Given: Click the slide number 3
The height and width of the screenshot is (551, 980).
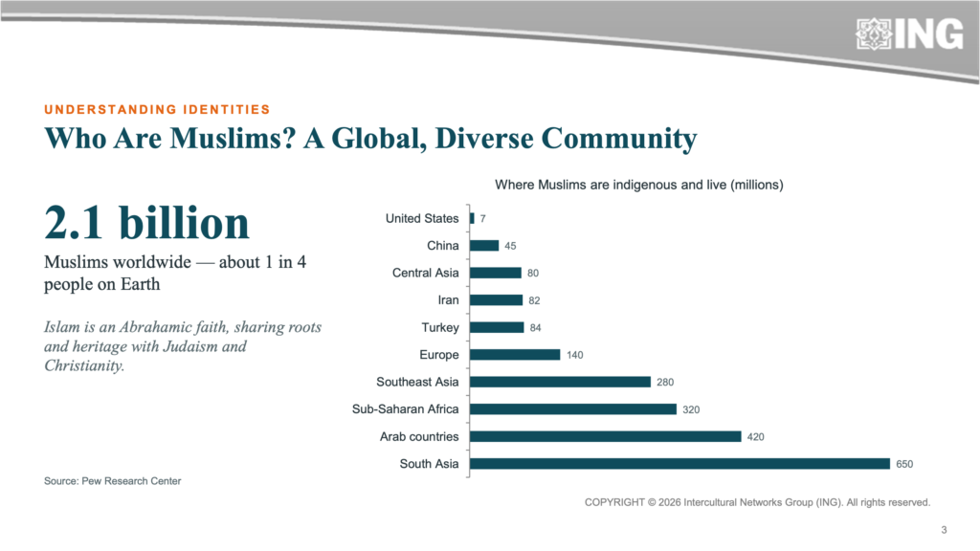Looking at the screenshot, I should 944,530.
